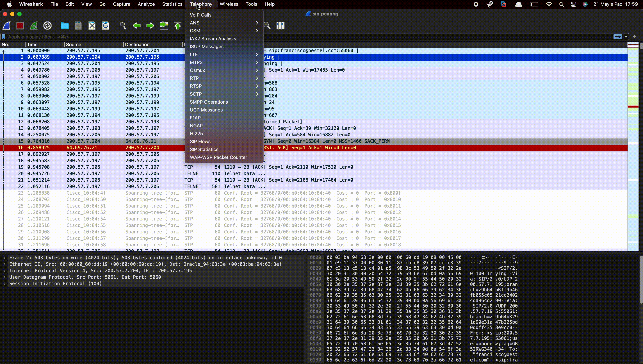Choose H.225 from the Telephony menu

point(224,134)
